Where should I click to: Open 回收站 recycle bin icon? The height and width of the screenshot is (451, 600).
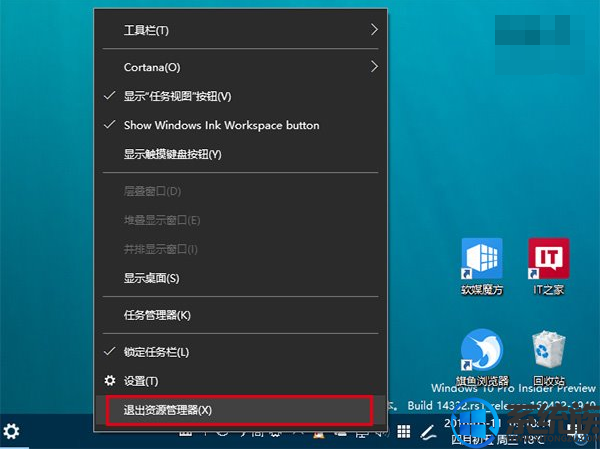[x=548, y=357]
